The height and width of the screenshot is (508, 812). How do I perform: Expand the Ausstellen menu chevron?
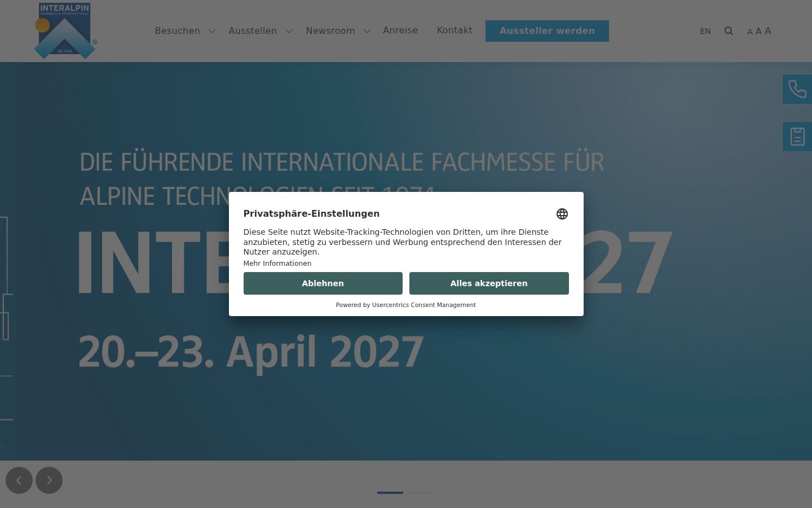tap(289, 31)
